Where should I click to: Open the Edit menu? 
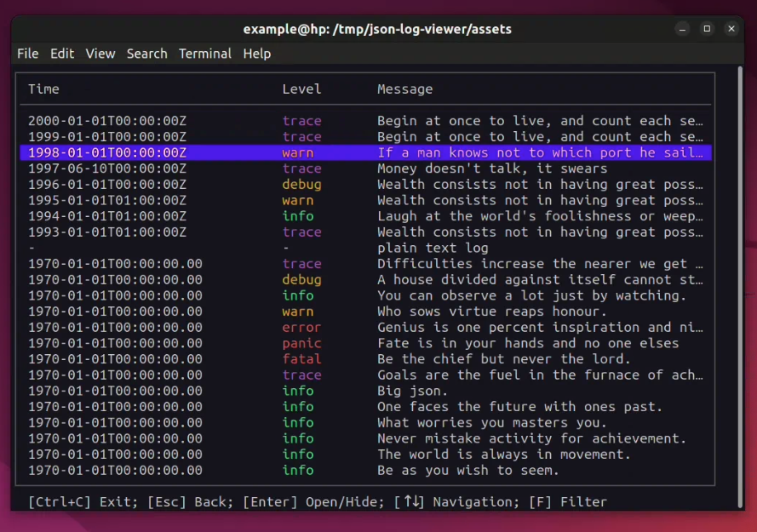point(62,54)
